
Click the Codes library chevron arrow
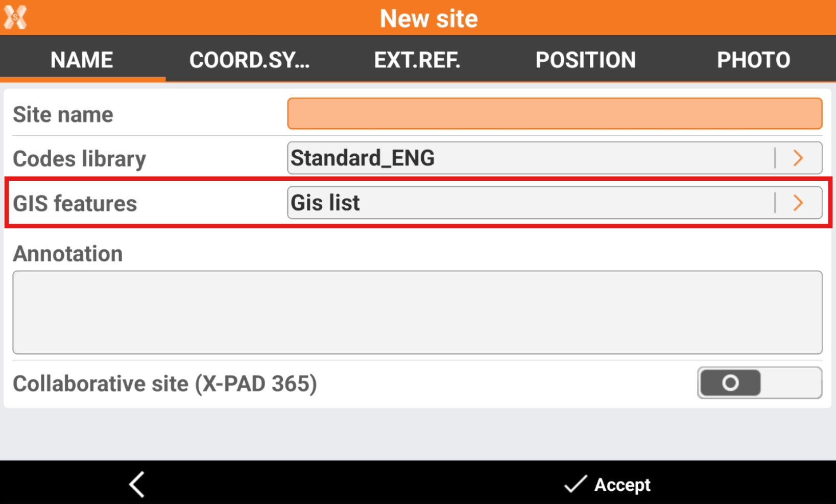798,158
